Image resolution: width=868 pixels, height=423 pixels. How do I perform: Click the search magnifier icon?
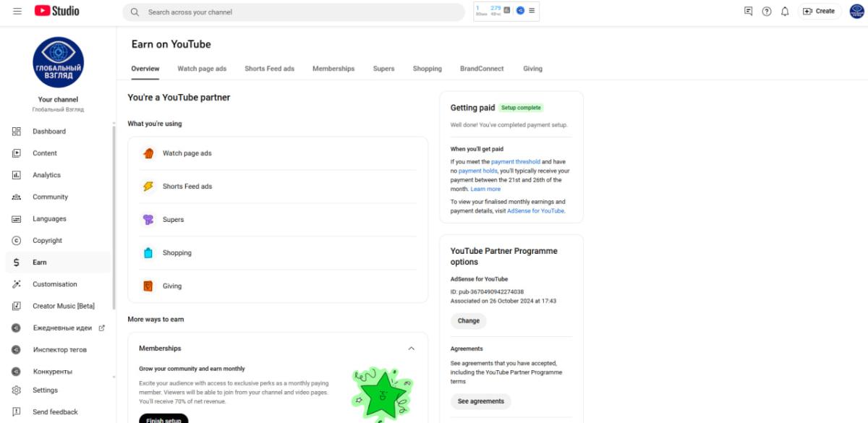(135, 12)
